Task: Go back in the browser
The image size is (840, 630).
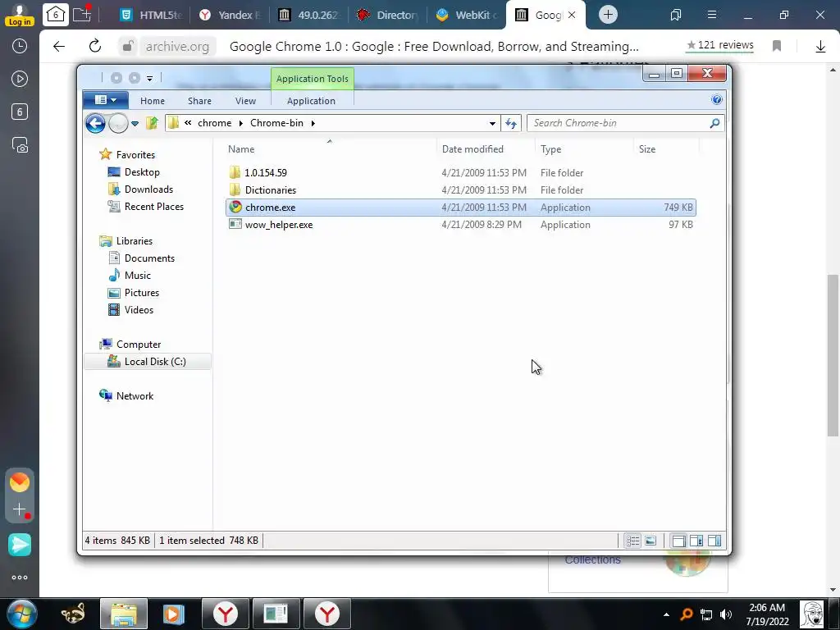Action: coord(59,47)
